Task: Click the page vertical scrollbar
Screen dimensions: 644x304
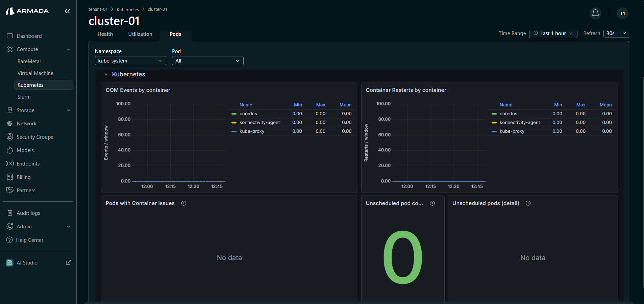Action: coord(643,182)
